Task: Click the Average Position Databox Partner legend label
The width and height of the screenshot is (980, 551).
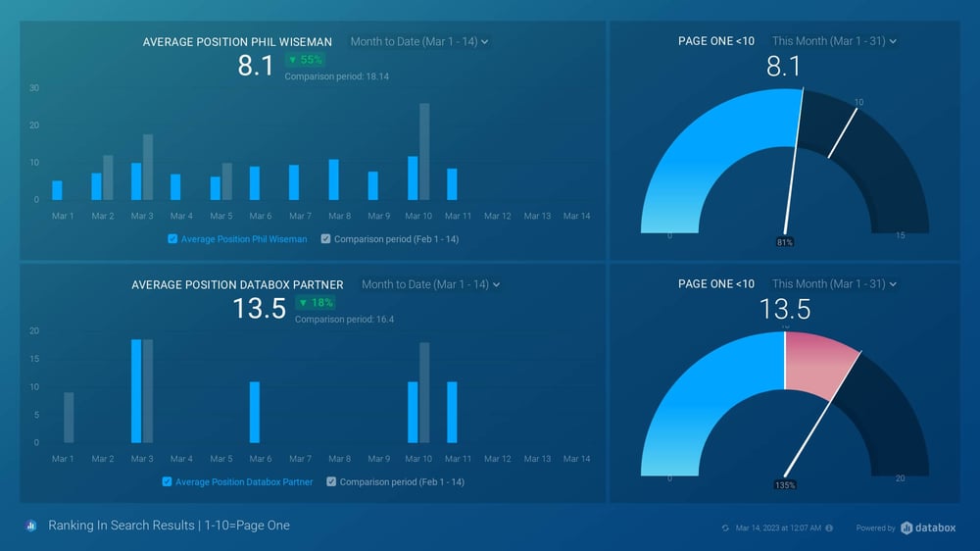Action: click(x=244, y=481)
